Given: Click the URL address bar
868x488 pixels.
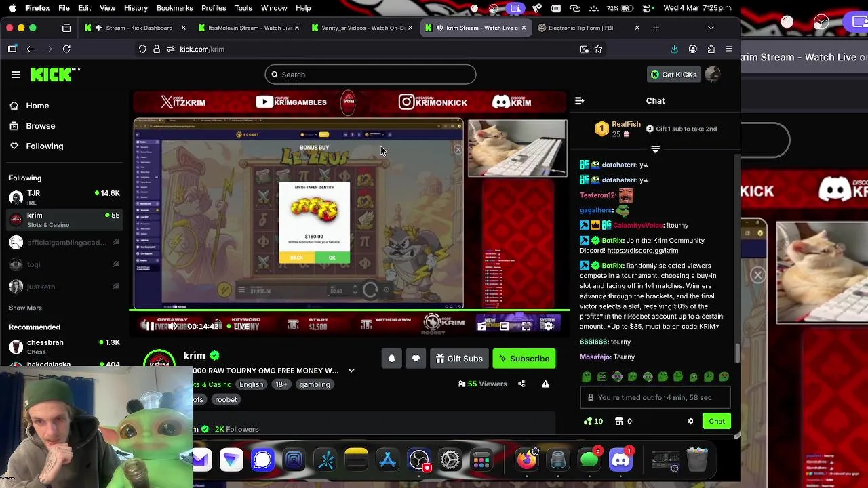Looking at the screenshot, I should click(370, 49).
